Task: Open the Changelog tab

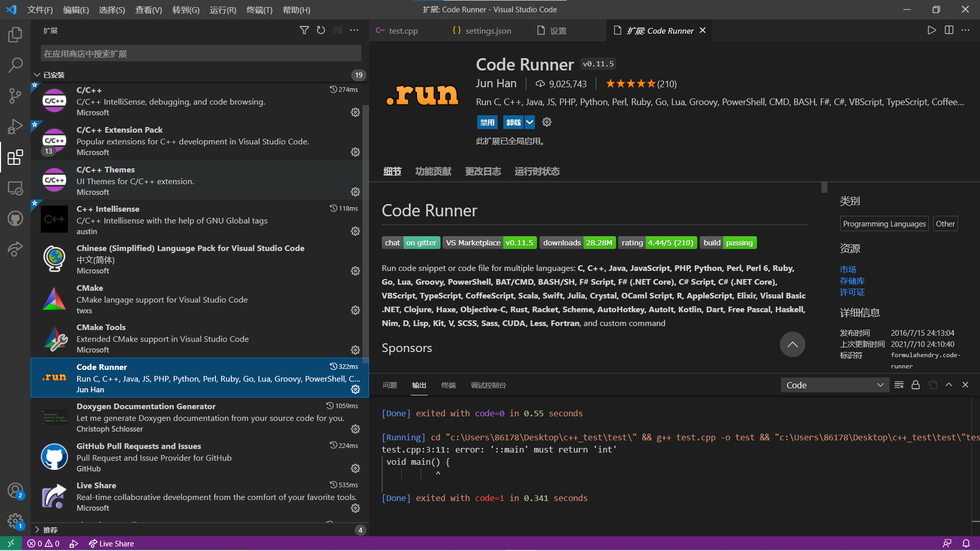Action: point(483,171)
